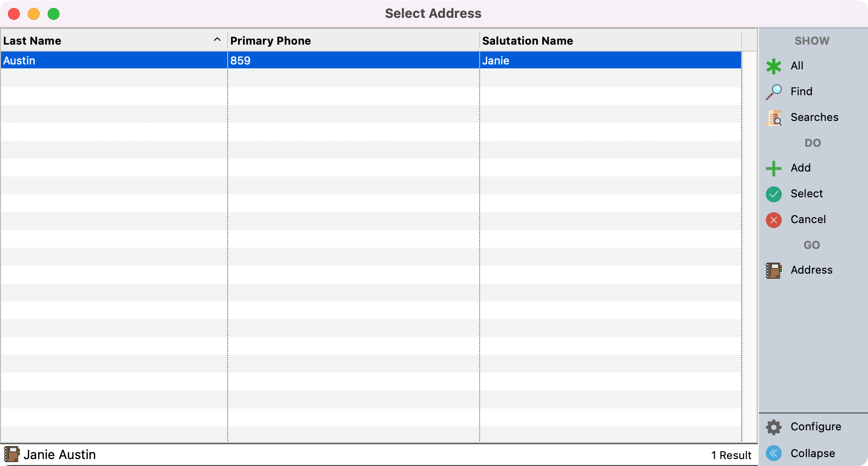Toggle the Last Name sort arrow
Image resolution: width=868 pixels, height=466 pixels.
(217, 40)
